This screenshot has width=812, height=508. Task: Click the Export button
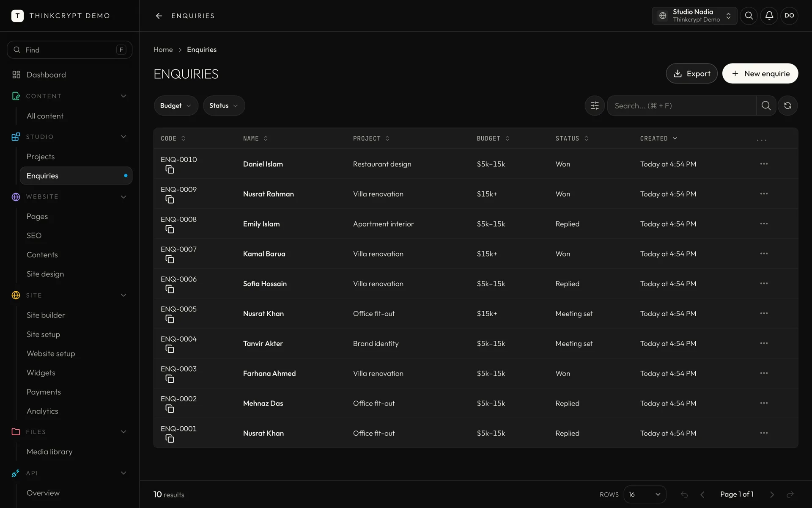(x=691, y=74)
